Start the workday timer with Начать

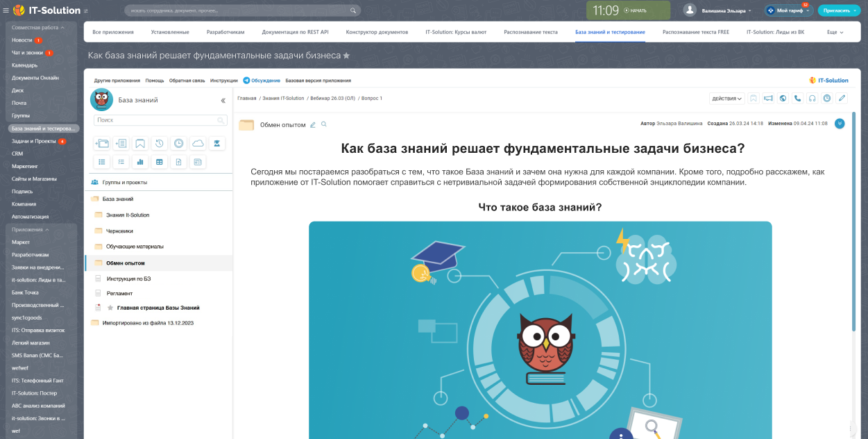click(634, 10)
